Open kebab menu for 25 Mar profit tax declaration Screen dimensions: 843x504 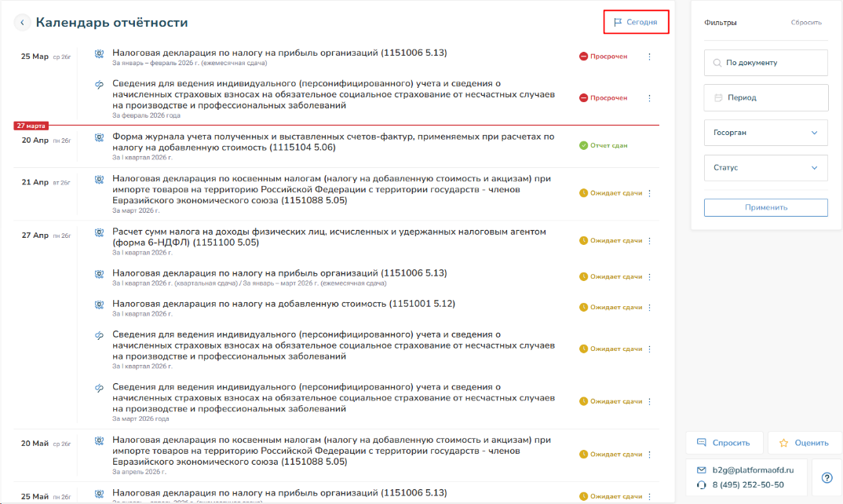click(649, 57)
